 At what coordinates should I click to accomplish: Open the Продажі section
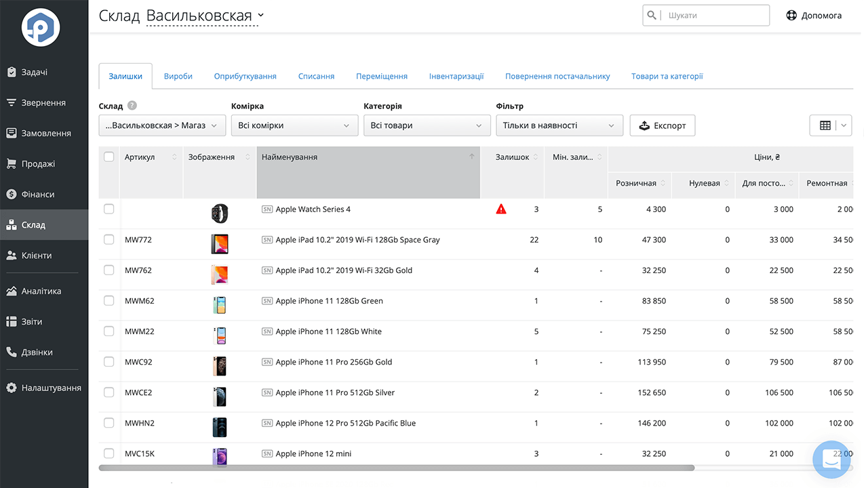point(44,163)
